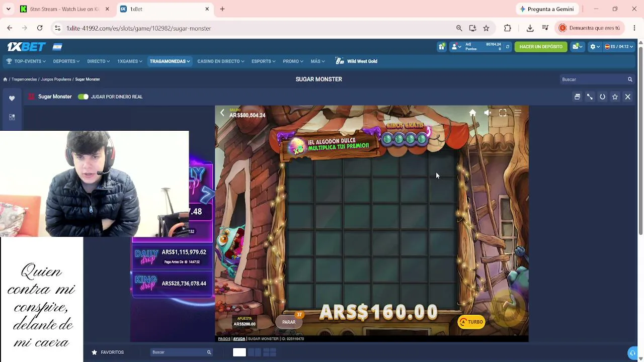The image size is (644, 362).
Task: Open the gift bonuses icon
Action: (441, 47)
